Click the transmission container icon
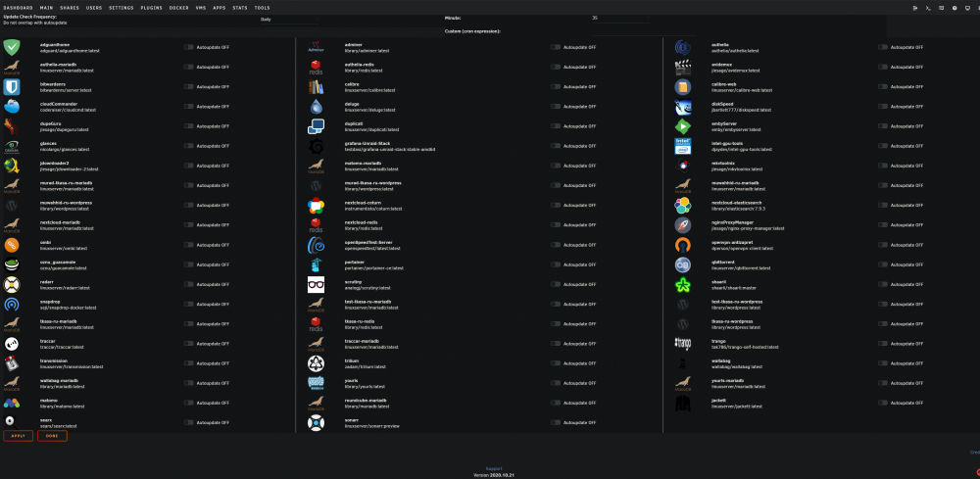The image size is (980, 479). click(12, 364)
